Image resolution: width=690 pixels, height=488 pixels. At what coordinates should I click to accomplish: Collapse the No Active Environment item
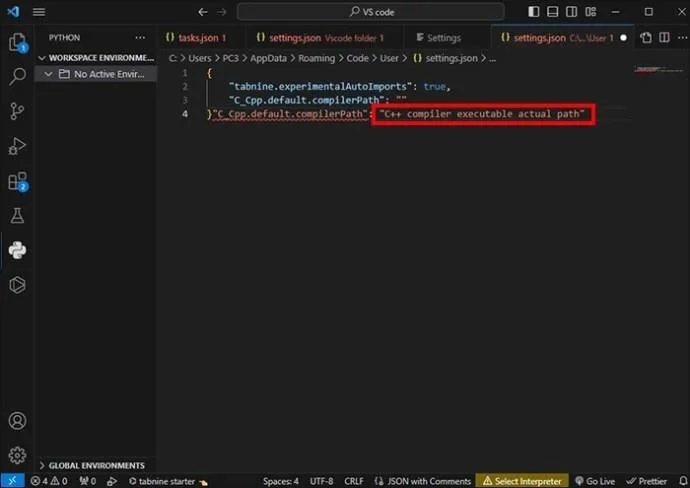click(x=48, y=74)
